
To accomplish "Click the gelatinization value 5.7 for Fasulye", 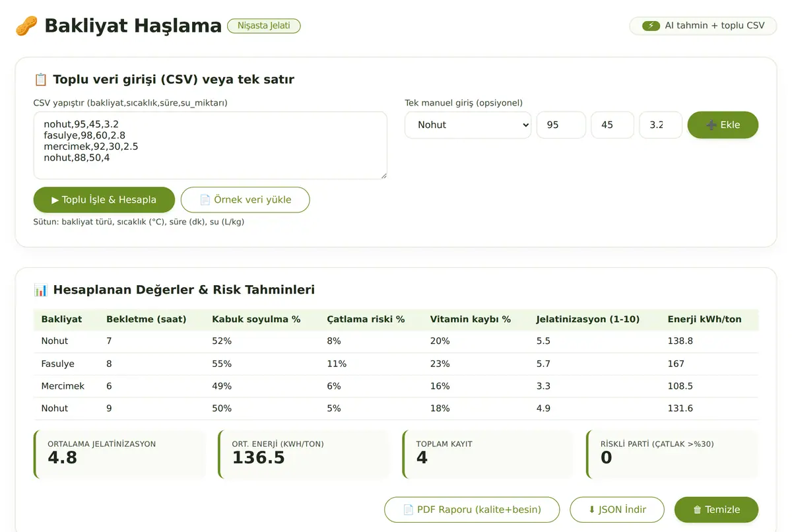I will (543, 364).
